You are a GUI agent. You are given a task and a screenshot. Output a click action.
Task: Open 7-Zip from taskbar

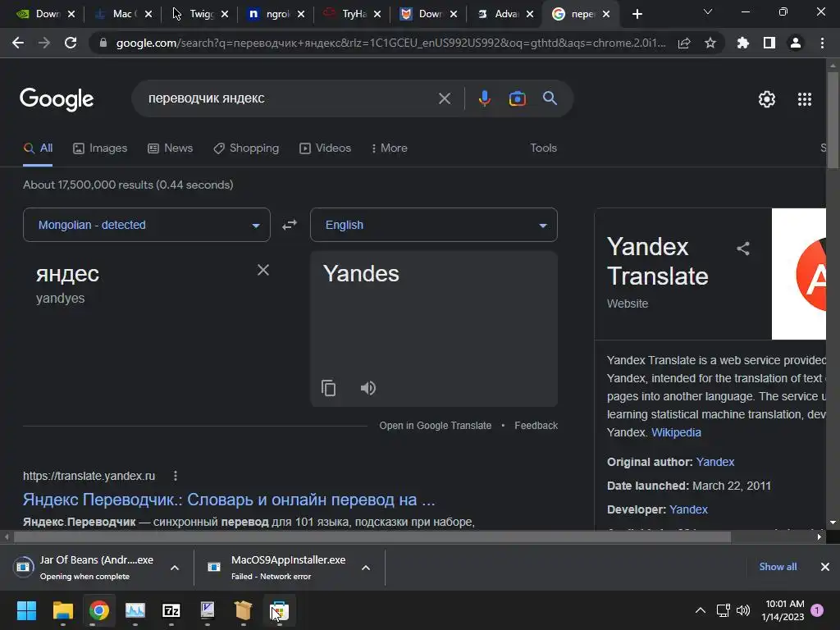(171, 610)
